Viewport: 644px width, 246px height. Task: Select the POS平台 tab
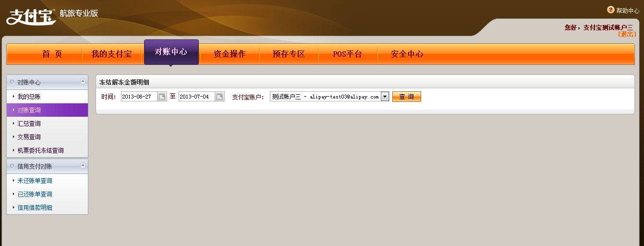point(347,54)
